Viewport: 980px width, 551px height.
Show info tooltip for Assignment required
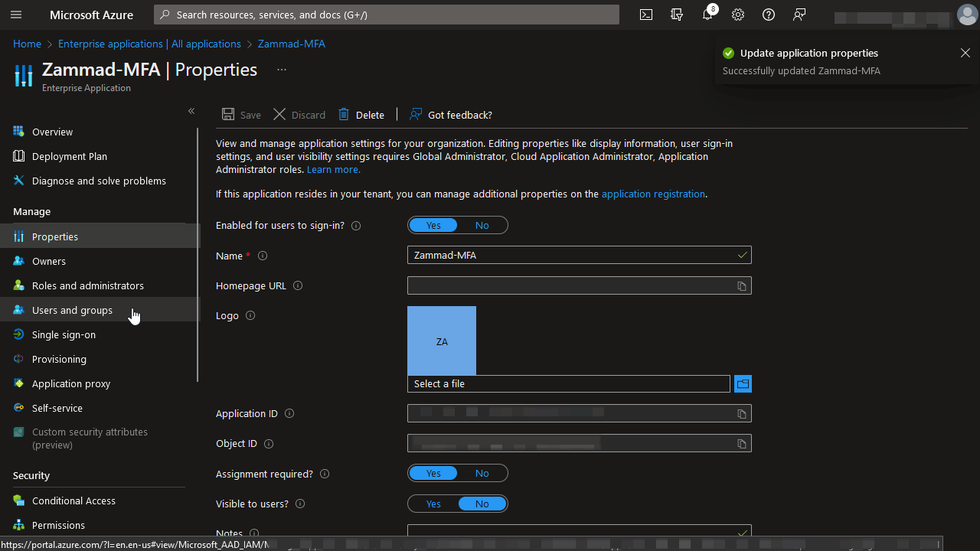click(x=325, y=474)
